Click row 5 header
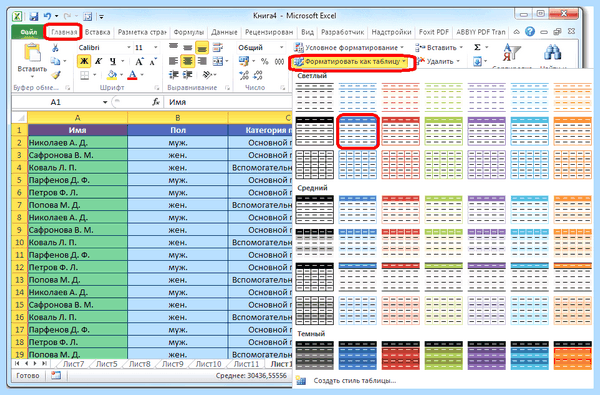The width and height of the screenshot is (600, 395). coord(19,180)
